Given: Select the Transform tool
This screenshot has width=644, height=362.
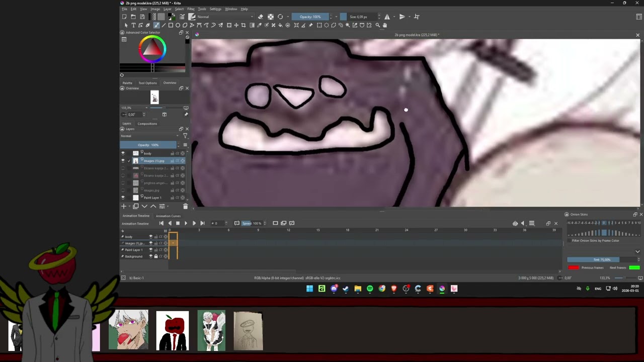Looking at the screenshot, I should 229,25.
